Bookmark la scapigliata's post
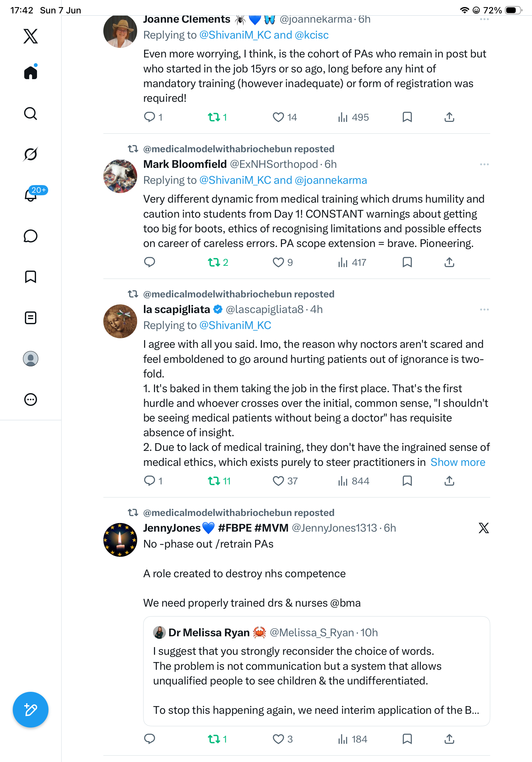 click(x=407, y=481)
